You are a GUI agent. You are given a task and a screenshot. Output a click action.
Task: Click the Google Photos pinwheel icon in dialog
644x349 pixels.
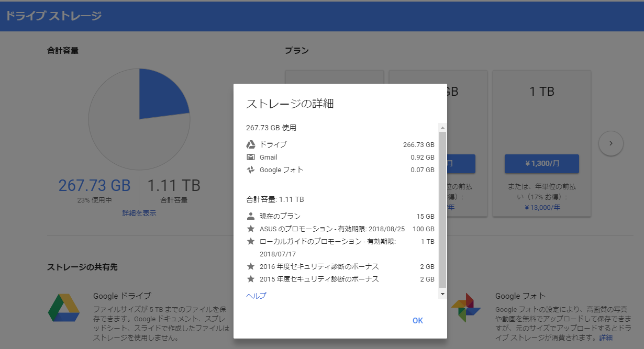pyautogui.click(x=251, y=170)
